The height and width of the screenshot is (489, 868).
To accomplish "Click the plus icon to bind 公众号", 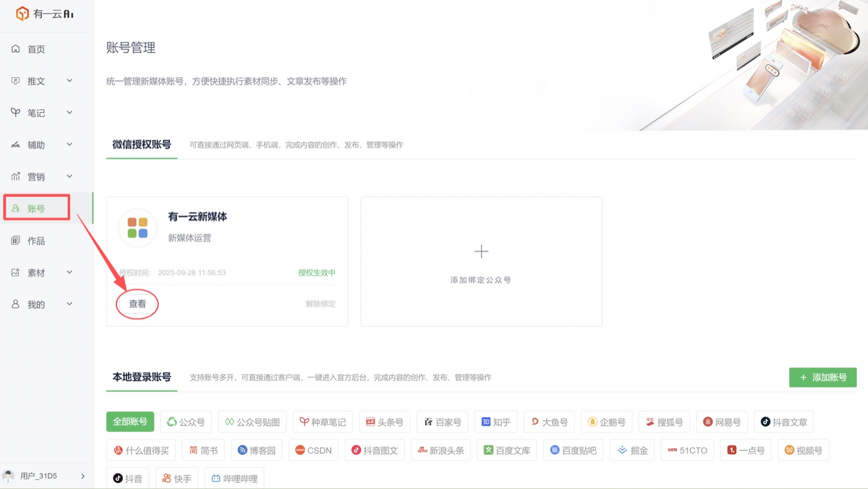I will [x=481, y=251].
